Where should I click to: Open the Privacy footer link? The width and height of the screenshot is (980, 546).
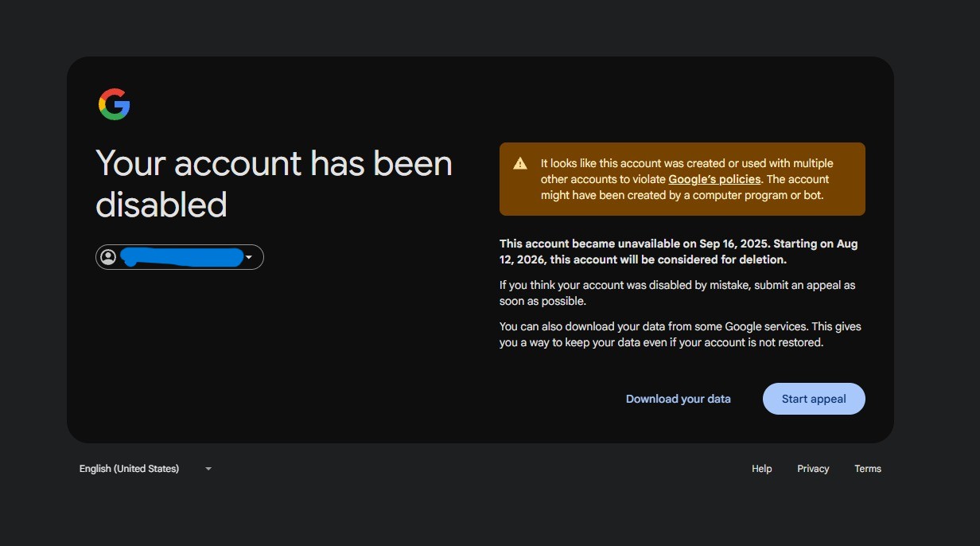point(813,469)
